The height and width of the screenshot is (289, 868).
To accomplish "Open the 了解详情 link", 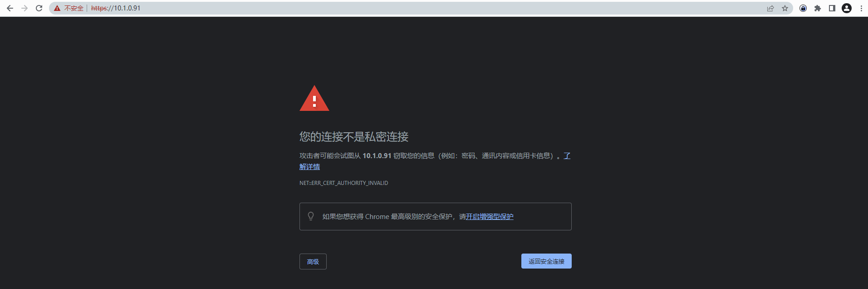I will coord(309,167).
